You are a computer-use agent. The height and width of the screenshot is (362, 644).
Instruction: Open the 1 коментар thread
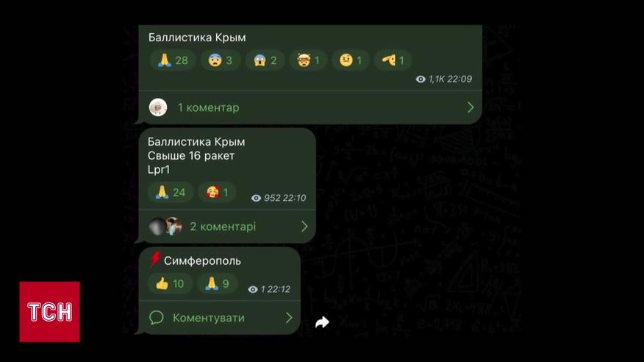[310, 107]
